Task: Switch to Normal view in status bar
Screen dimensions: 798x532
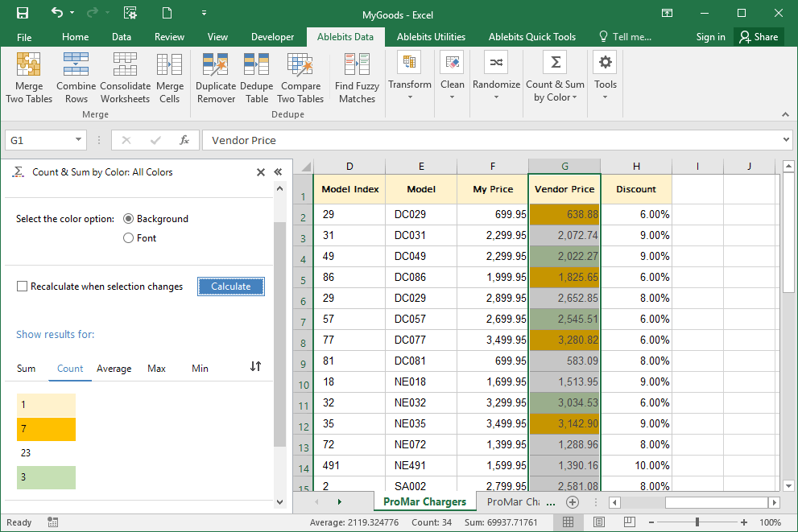Action: tap(568, 522)
